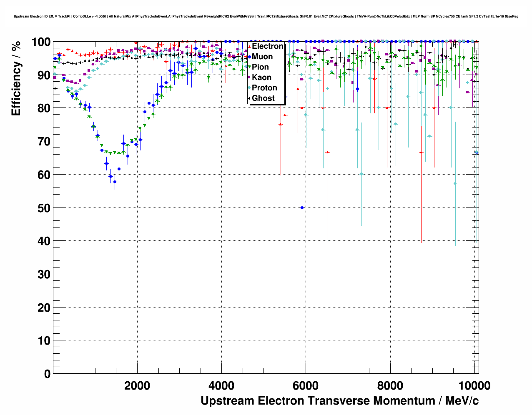
Task: Select the 'Ghost' legend label
Action: point(263,98)
